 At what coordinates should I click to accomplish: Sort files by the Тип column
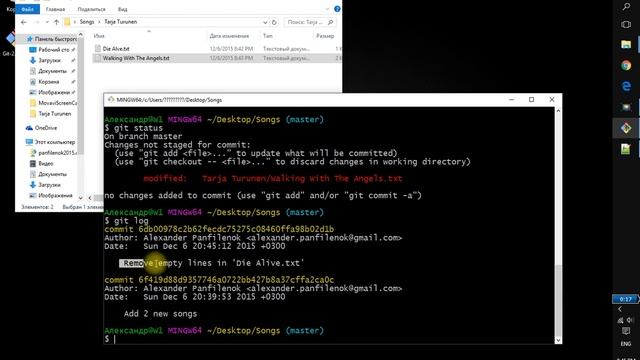tap(268, 36)
